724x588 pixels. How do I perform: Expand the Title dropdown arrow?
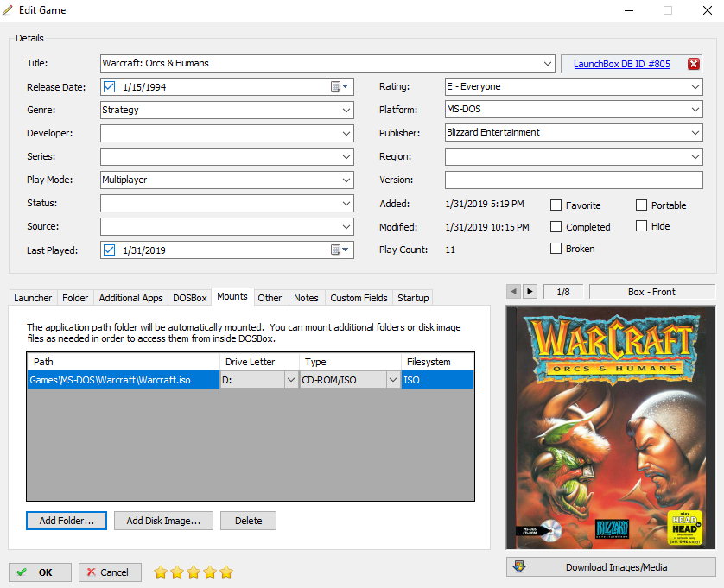pos(548,63)
